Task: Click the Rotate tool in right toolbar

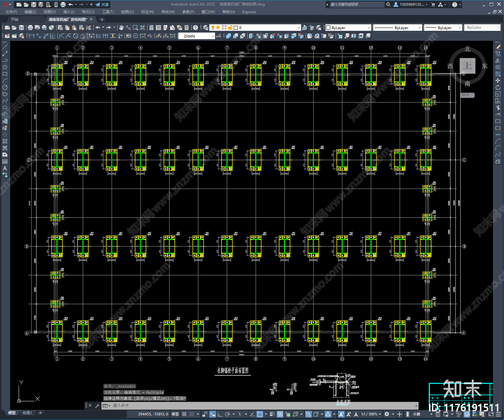Action: (498, 87)
